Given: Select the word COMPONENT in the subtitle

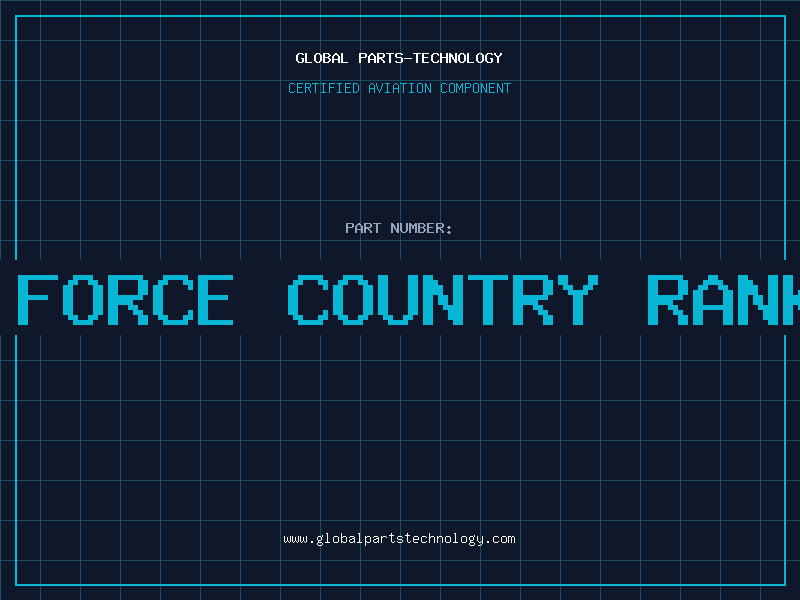Looking at the screenshot, I should click(475, 88).
